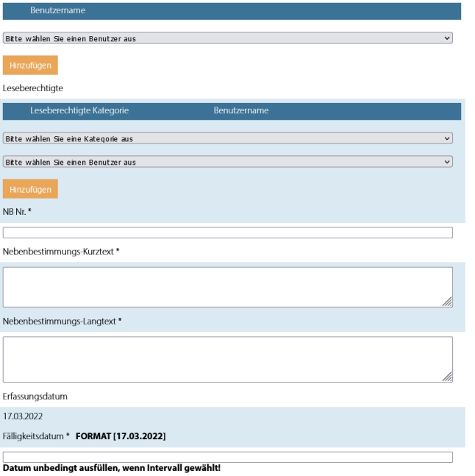Viewport: 475px width, 476px height.
Task: Click the Nebenbestimmungs-Langtext field label
Action: pyautogui.click(x=60, y=322)
